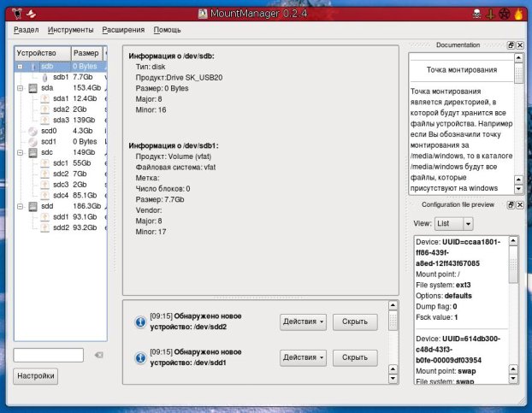
Task: Select the sdc4 85.1Gb tree row
Action: pyautogui.click(x=61, y=195)
